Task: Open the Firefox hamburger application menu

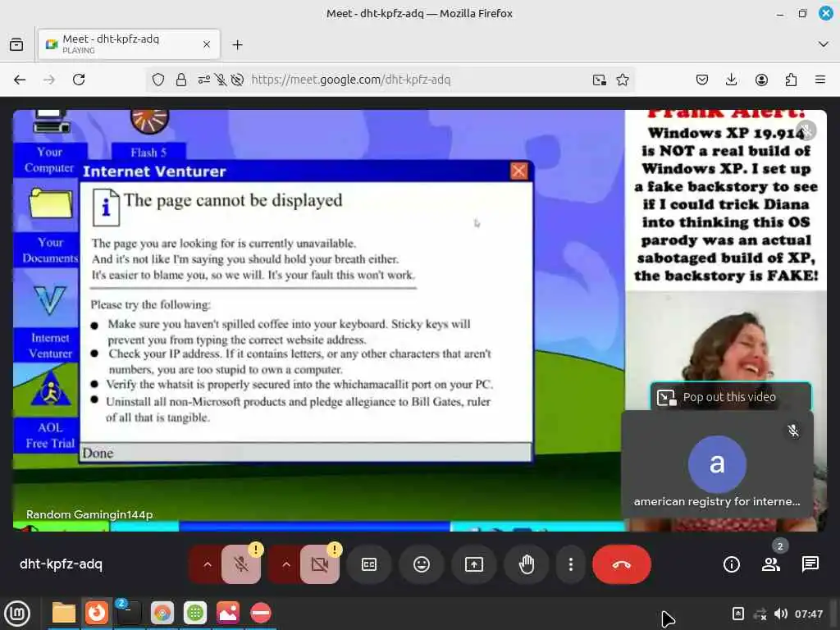Action: click(x=820, y=80)
